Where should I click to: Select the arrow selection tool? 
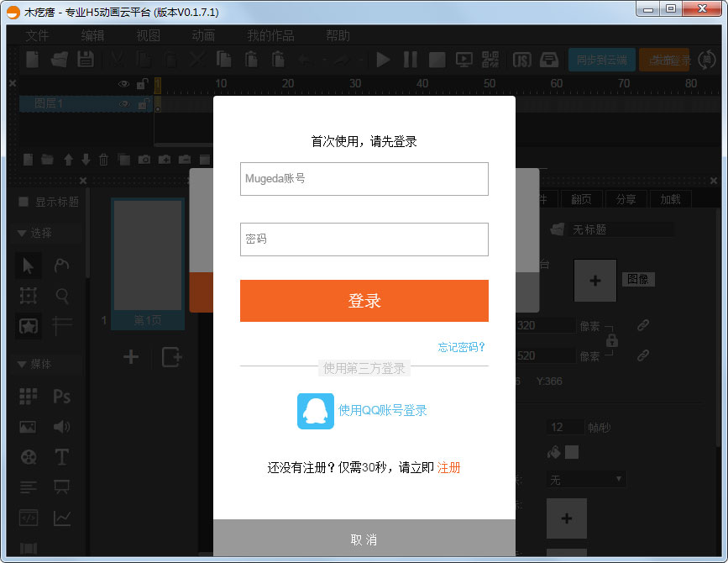pos(27,265)
